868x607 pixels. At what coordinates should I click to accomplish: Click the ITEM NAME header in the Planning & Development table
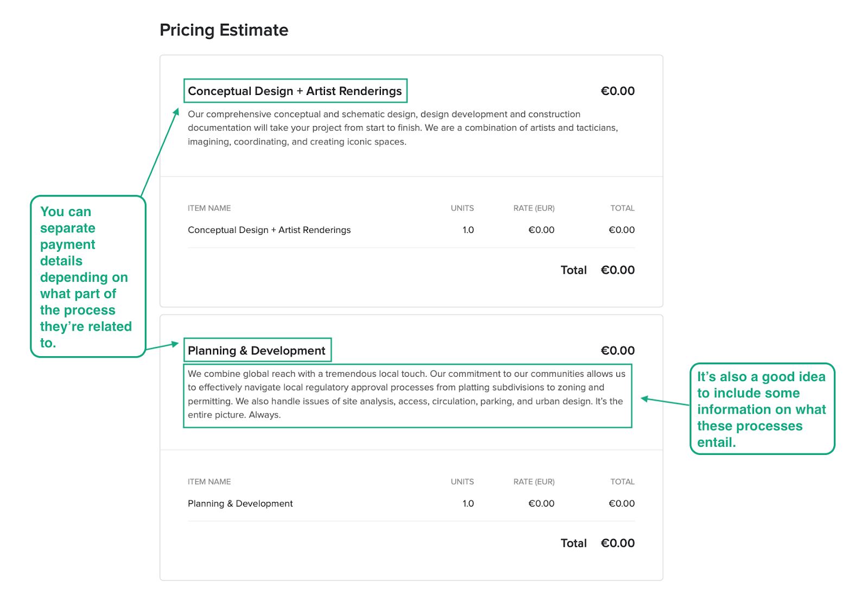pos(209,482)
